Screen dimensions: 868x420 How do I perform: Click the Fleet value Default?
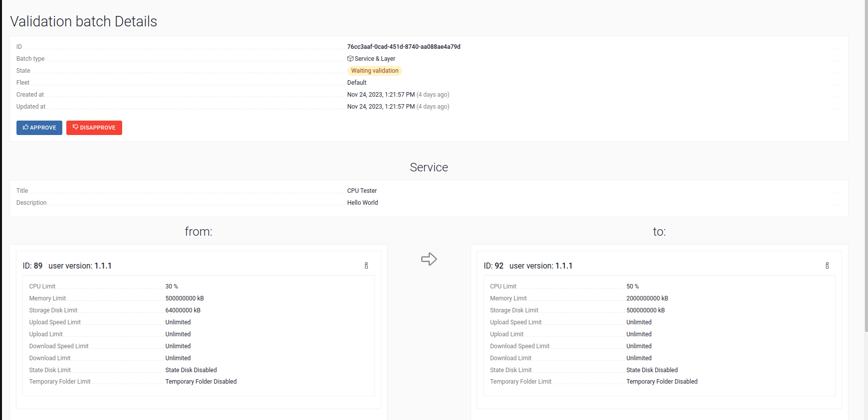pos(357,83)
